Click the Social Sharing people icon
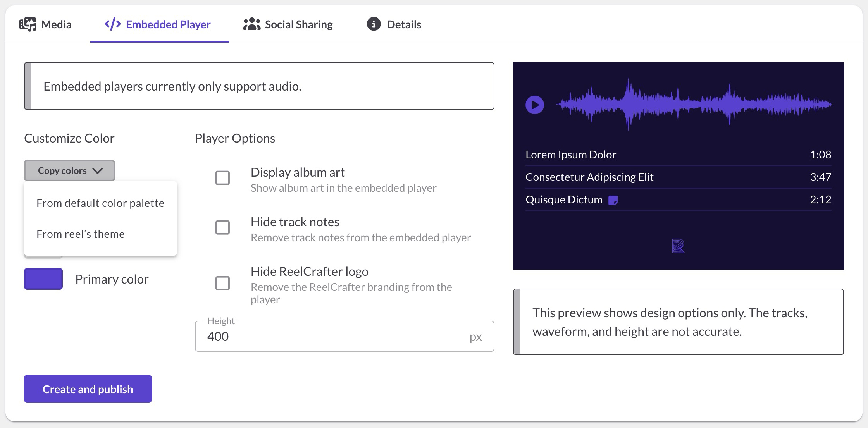 [252, 24]
